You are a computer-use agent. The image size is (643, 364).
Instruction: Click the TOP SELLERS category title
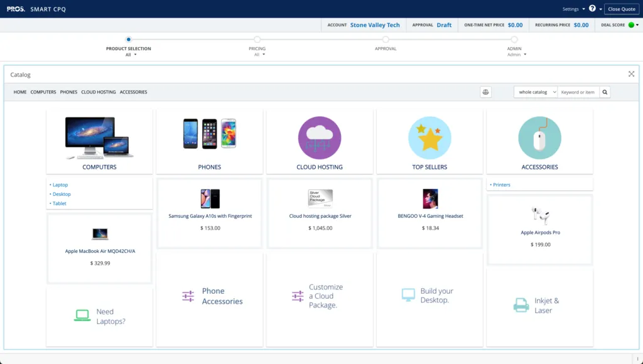(x=430, y=167)
